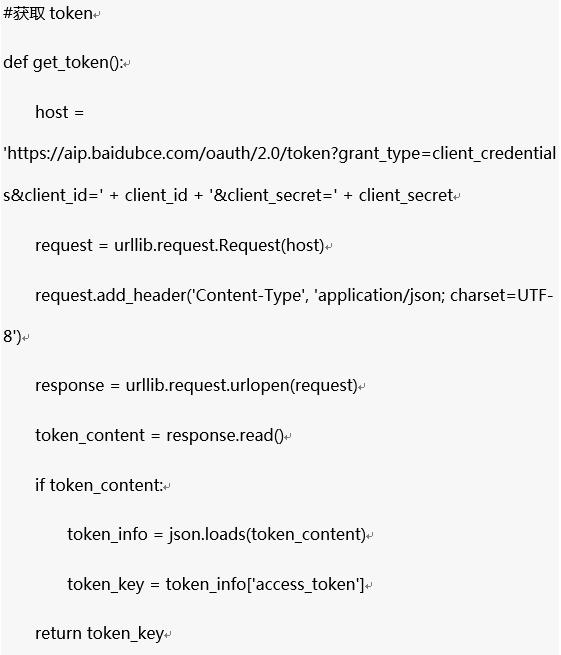The image size is (561, 655).
Task: Click the 'token_info' variable assignment
Action: 107,535
